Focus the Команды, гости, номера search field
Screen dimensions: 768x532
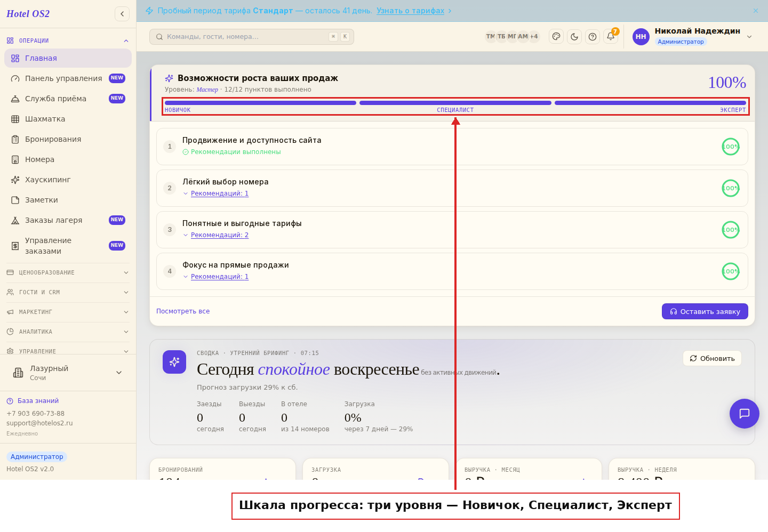pos(252,37)
